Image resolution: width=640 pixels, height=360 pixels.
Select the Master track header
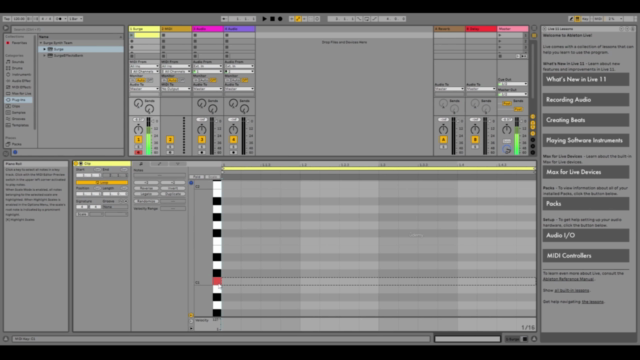click(x=513, y=29)
